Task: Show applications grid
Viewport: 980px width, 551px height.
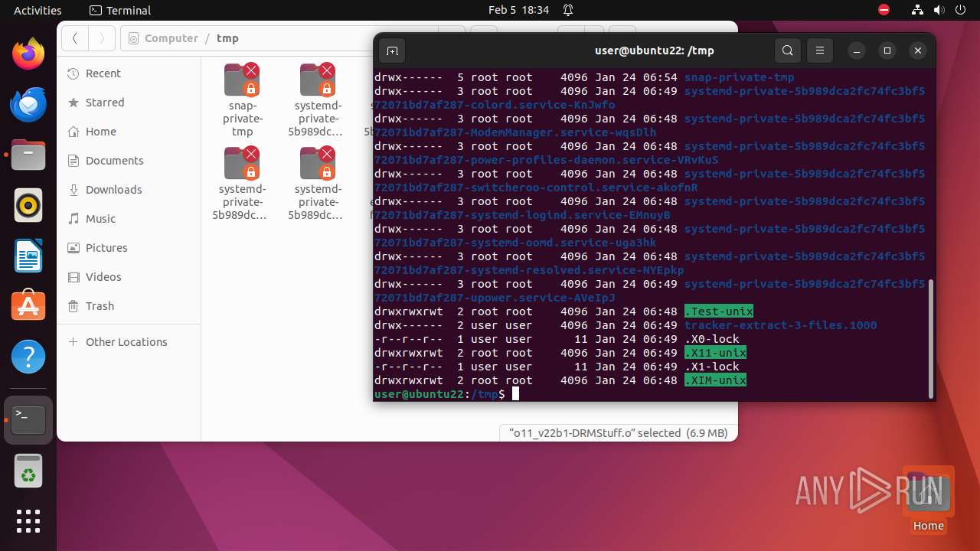Action: pyautogui.click(x=28, y=521)
